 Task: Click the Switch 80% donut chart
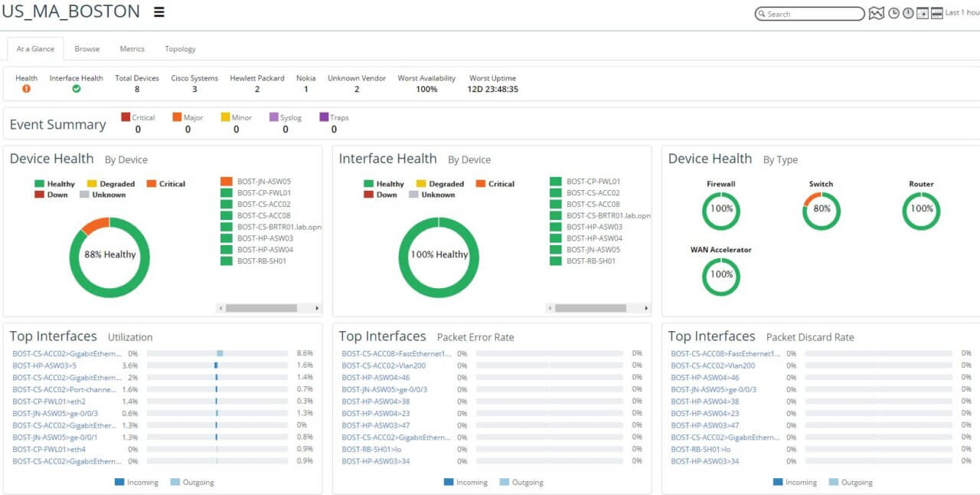tap(821, 211)
